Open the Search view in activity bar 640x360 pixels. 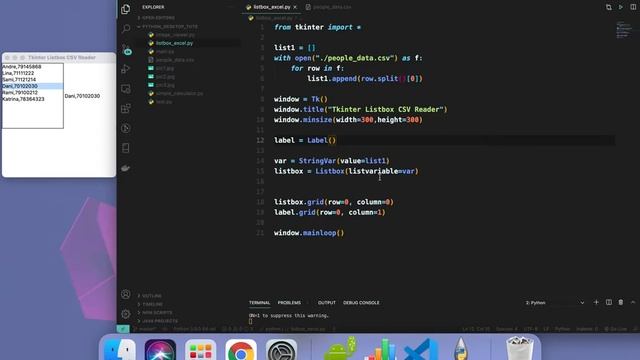(126, 28)
